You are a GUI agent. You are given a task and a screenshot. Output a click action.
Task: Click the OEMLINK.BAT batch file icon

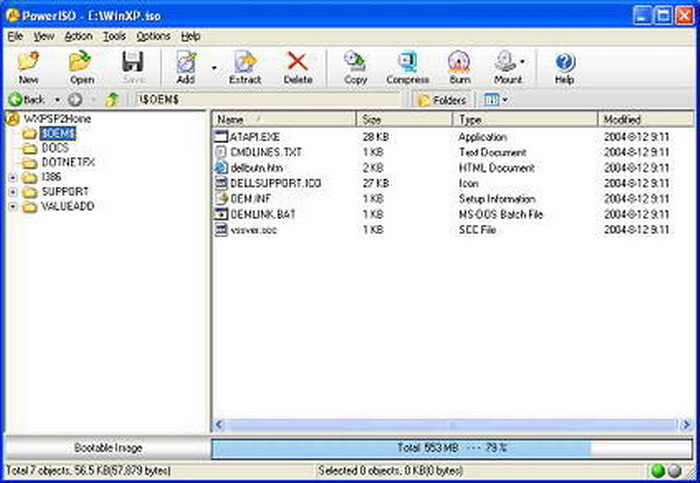pyautogui.click(x=221, y=214)
